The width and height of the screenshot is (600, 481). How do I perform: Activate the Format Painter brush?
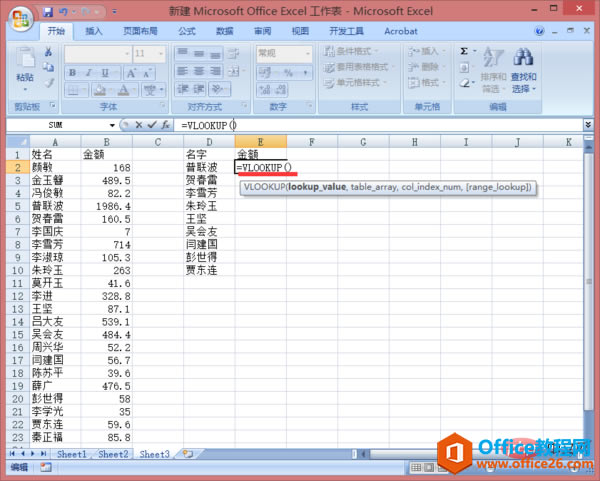49,83
